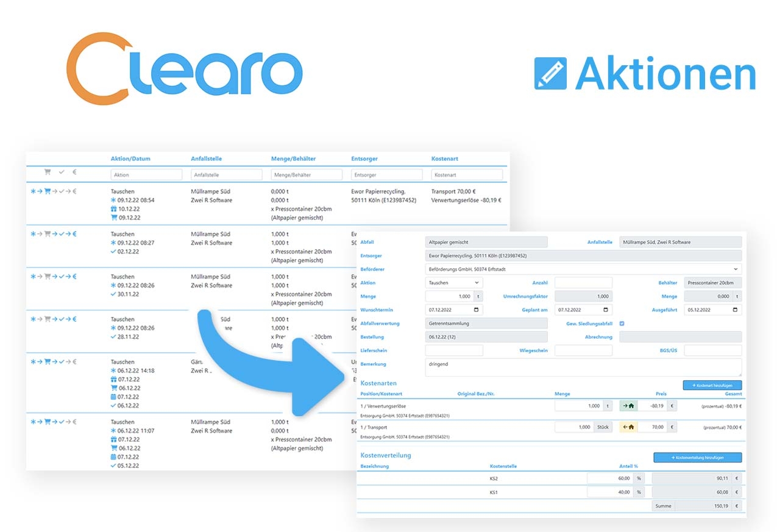Image resolution: width=777 pixels, height=532 pixels.
Task: Click the grey cart icon in the filter header
Action: click(x=48, y=172)
